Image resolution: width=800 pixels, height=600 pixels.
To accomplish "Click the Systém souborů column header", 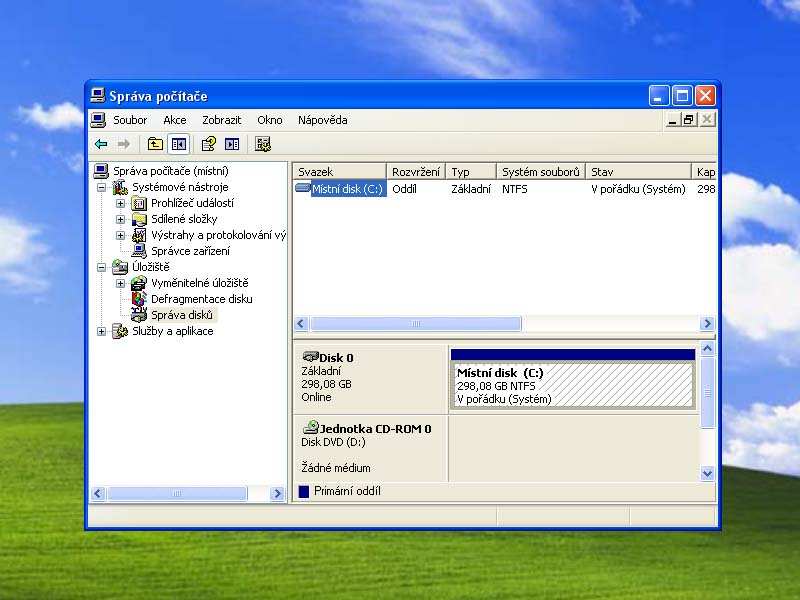I will click(x=540, y=172).
